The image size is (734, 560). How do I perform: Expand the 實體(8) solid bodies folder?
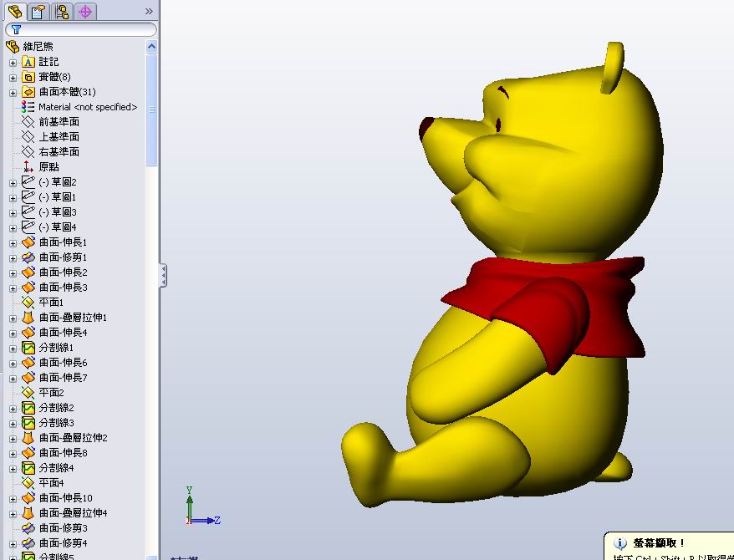[x=13, y=78]
